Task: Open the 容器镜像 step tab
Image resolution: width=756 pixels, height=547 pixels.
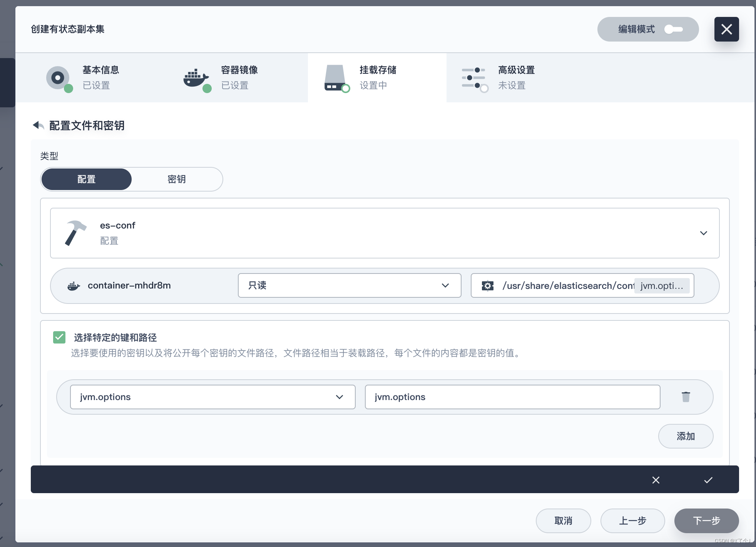Action: click(x=239, y=78)
